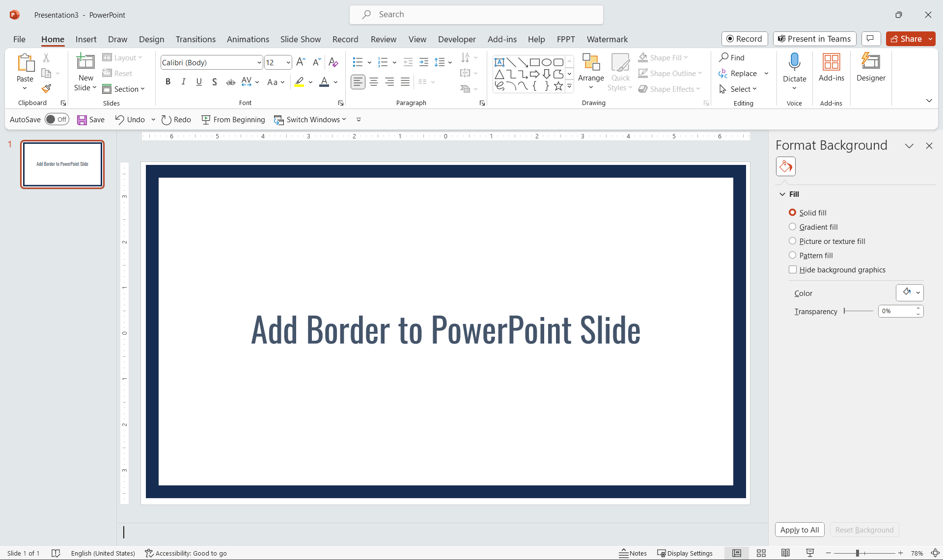943x560 pixels.
Task: Collapse the Fill section in Format Background
Action: pos(781,194)
